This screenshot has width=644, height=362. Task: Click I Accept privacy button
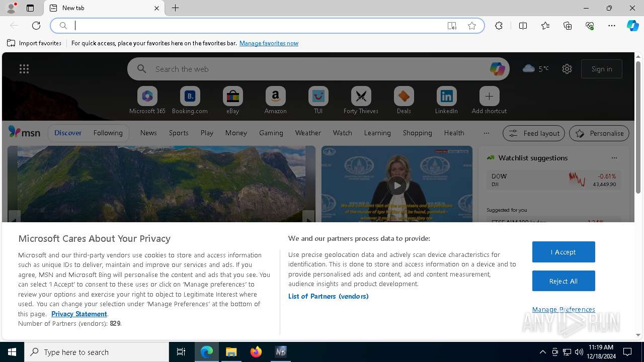pos(563,252)
